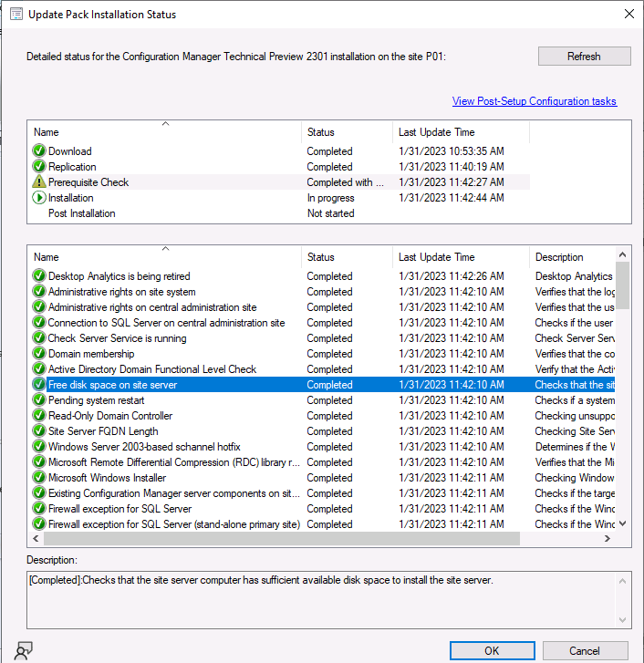Click the dialog title bar document icon
Image resolution: width=644 pixels, height=663 pixels.
tap(16, 14)
